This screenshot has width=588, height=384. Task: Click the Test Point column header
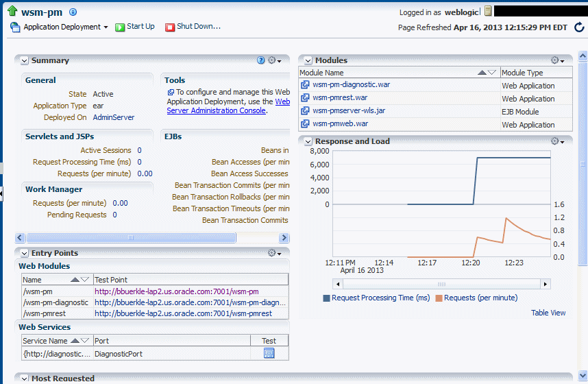pyautogui.click(x=191, y=280)
